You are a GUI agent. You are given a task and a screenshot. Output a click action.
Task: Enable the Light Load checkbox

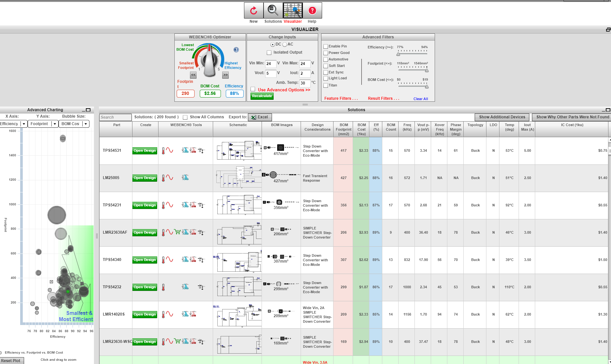(326, 78)
